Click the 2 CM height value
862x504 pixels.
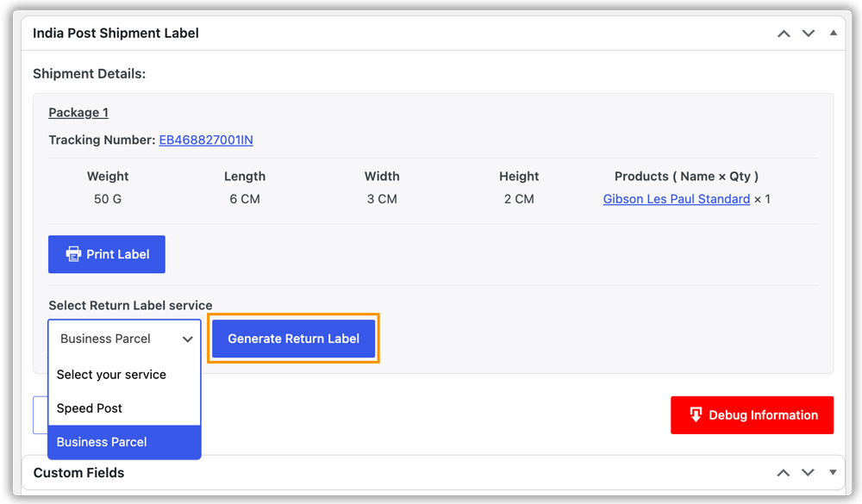(x=519, y=199)
